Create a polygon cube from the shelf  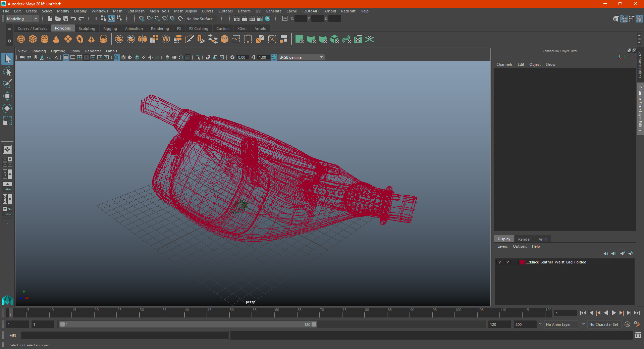tap(33, 39)
